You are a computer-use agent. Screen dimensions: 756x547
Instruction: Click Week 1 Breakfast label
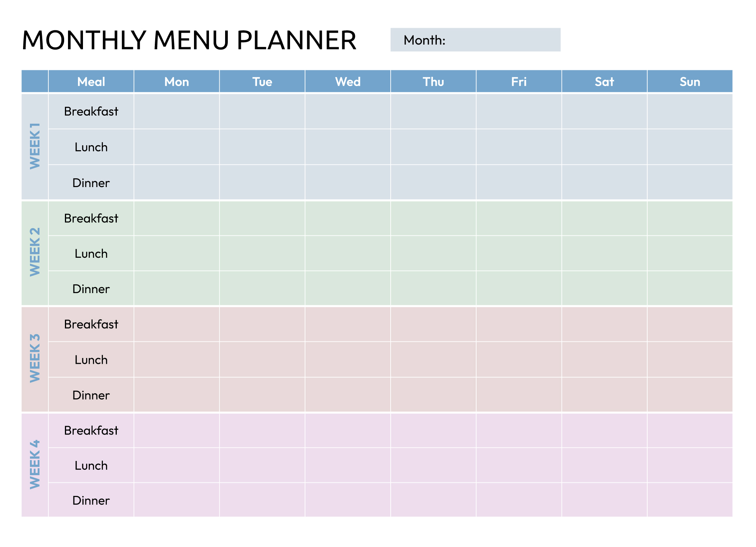[x=91, y=111]
